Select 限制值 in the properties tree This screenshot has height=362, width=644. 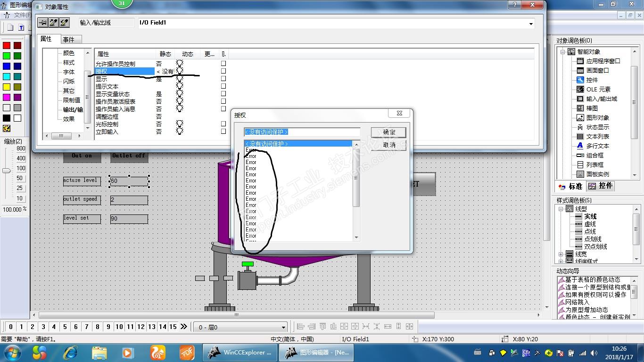tap(72, 100)
